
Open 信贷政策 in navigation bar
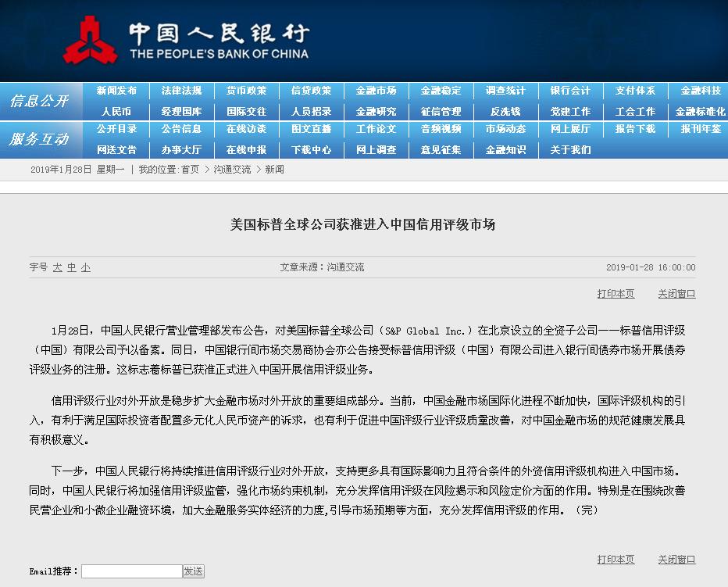311,91
